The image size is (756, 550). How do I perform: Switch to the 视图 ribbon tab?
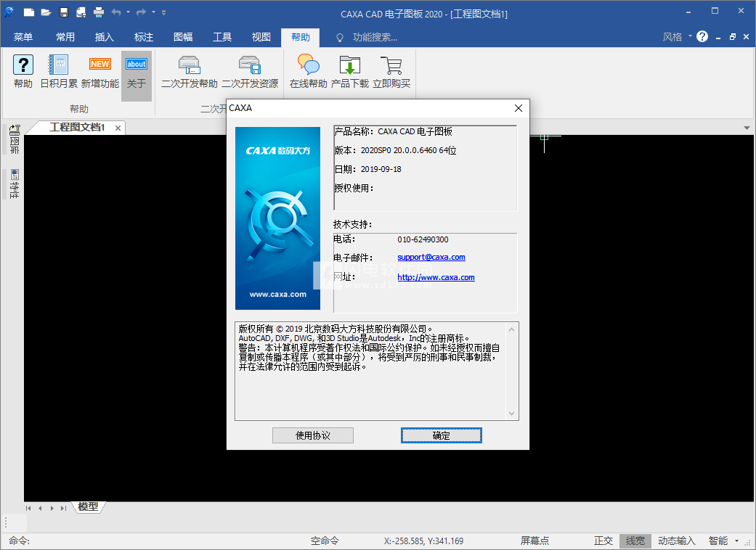click(261, 37)
